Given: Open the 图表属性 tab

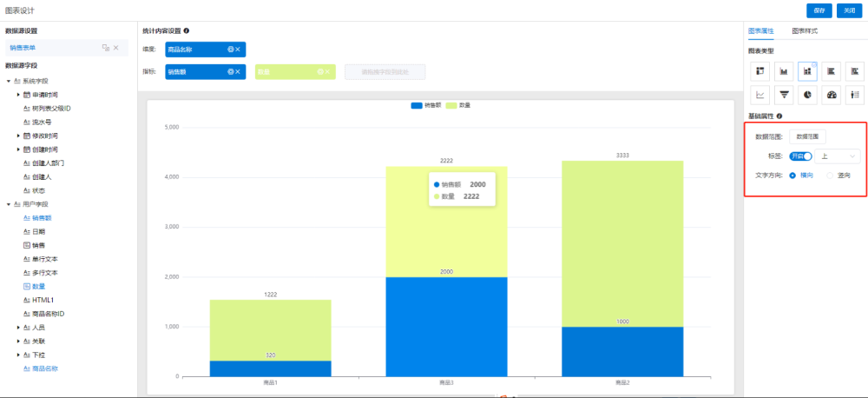Looking at the screenshot, I should pyautogui.click(x=761, y=30).
